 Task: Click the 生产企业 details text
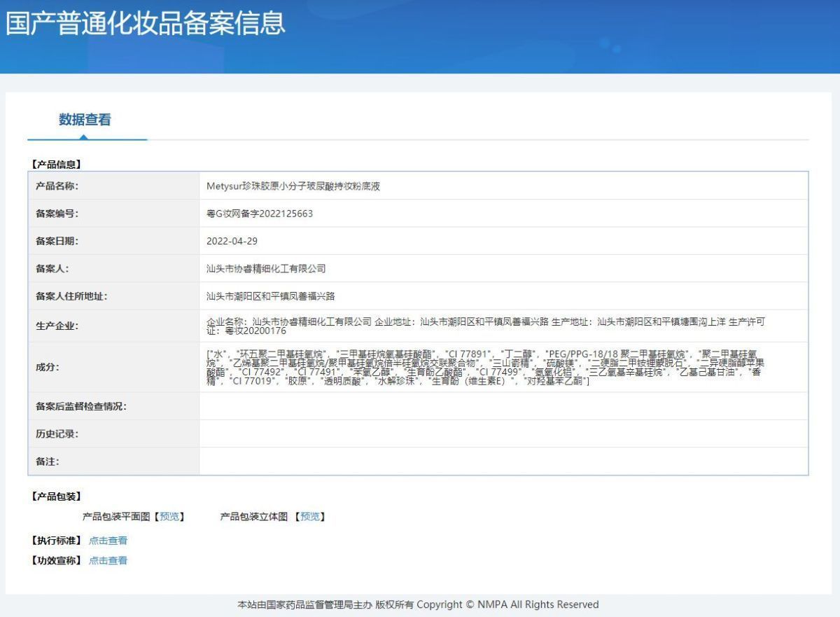point(486,326)
